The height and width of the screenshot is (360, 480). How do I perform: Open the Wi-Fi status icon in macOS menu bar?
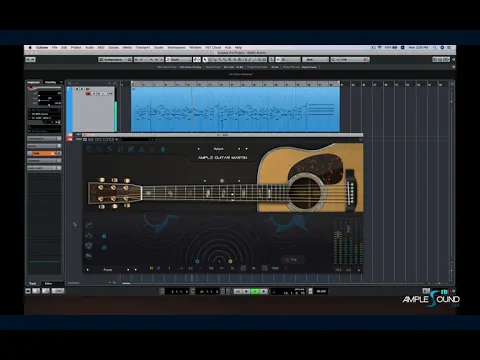(379, 48)
